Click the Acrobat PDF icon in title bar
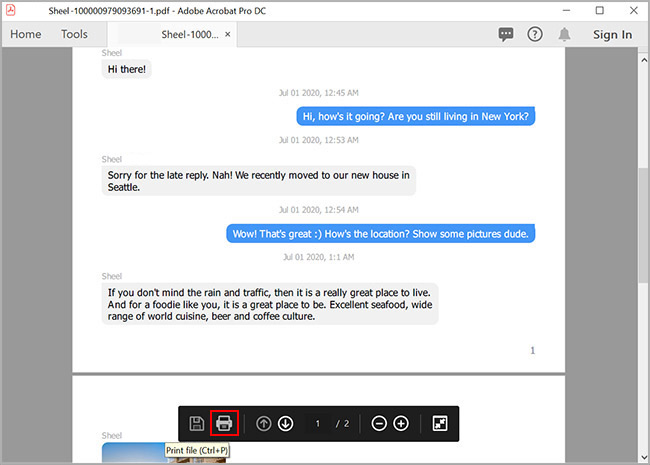650x465 pixels. click(x=12, y=10)
